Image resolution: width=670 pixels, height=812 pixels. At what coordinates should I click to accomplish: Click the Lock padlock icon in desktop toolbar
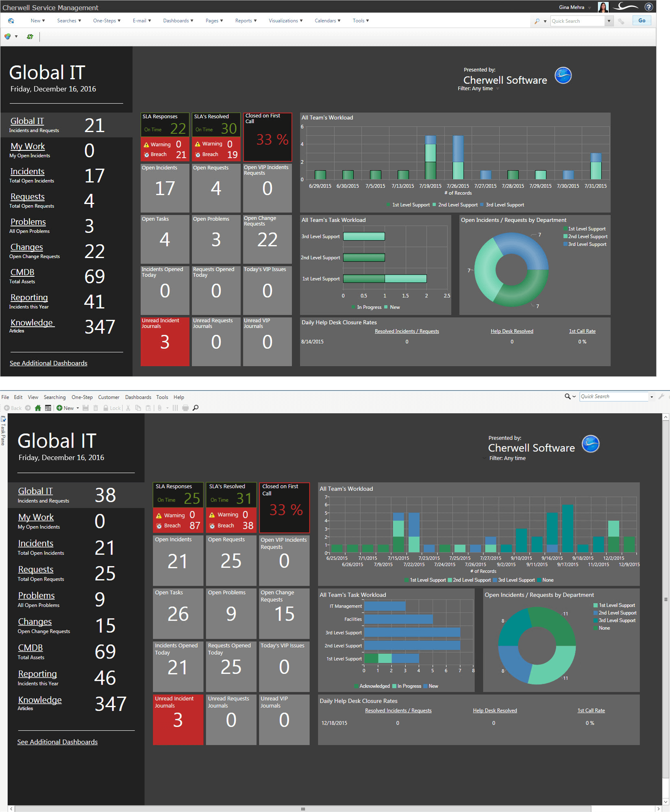[106, 408]
